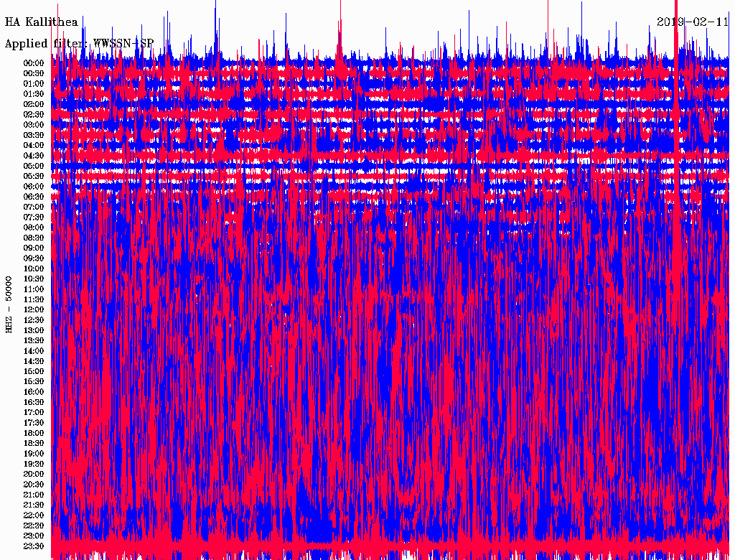
Task: Click the '10:00' time label
Action: pyautogui.click(x=34, y=269)
